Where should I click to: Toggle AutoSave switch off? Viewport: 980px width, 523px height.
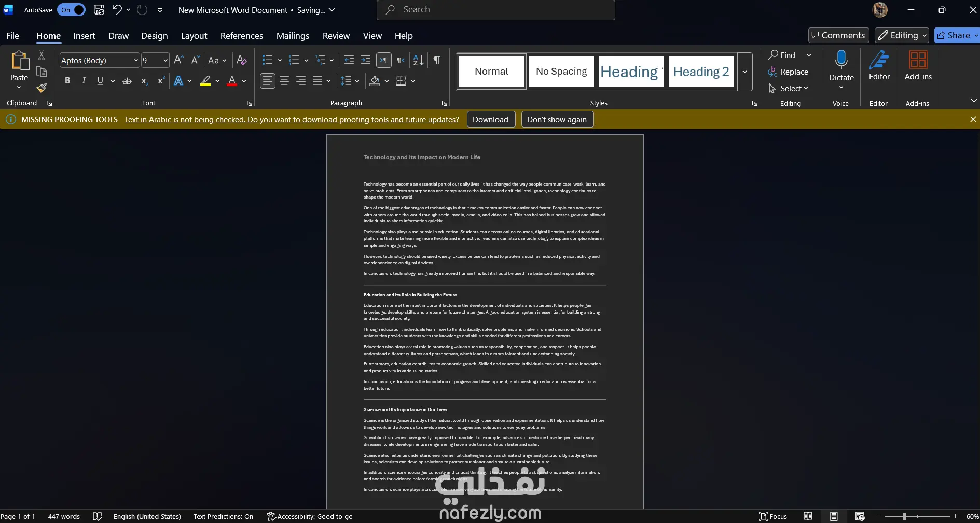(71, 10)
